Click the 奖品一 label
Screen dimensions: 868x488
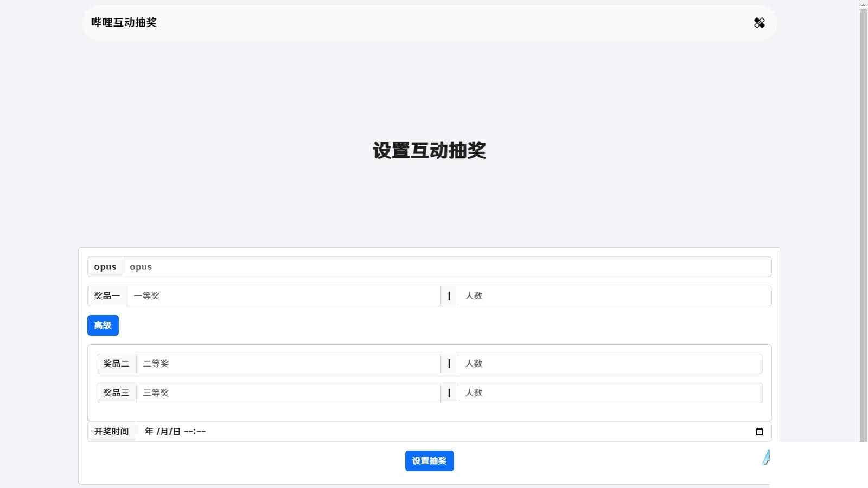107,296
